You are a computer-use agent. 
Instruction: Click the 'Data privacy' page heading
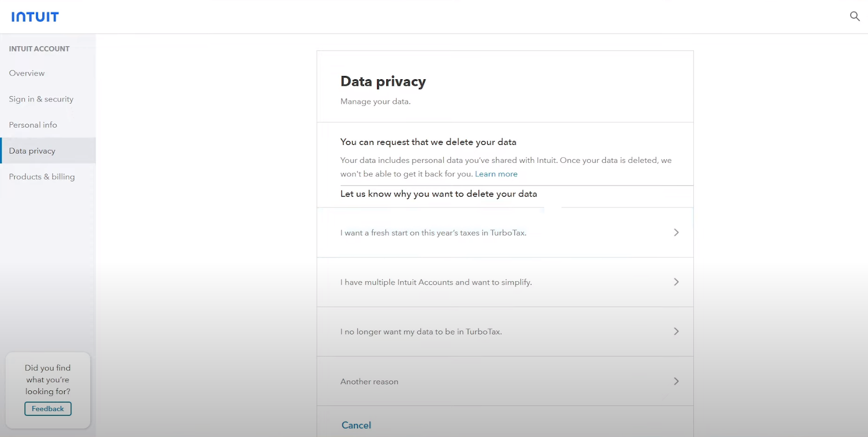pos(383,81)
